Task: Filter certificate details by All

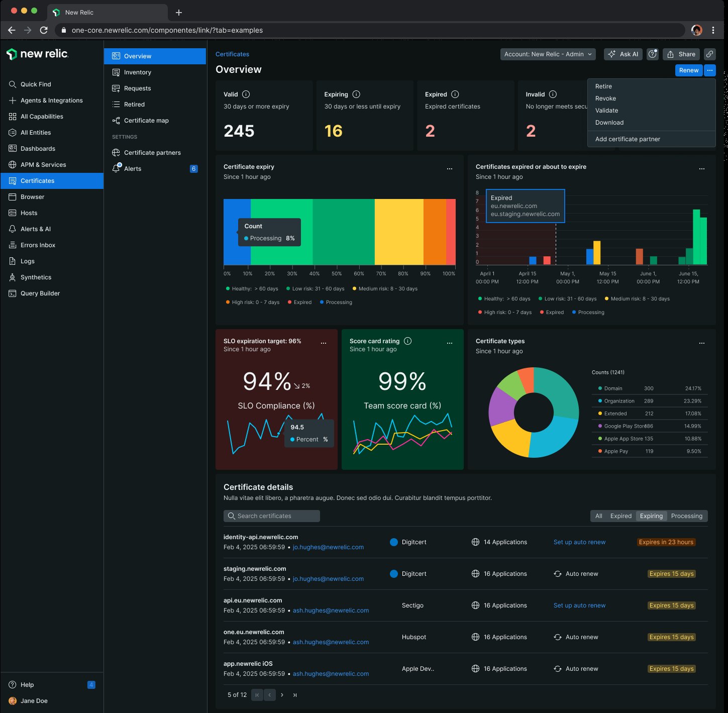Action: (x=598, y=516)
